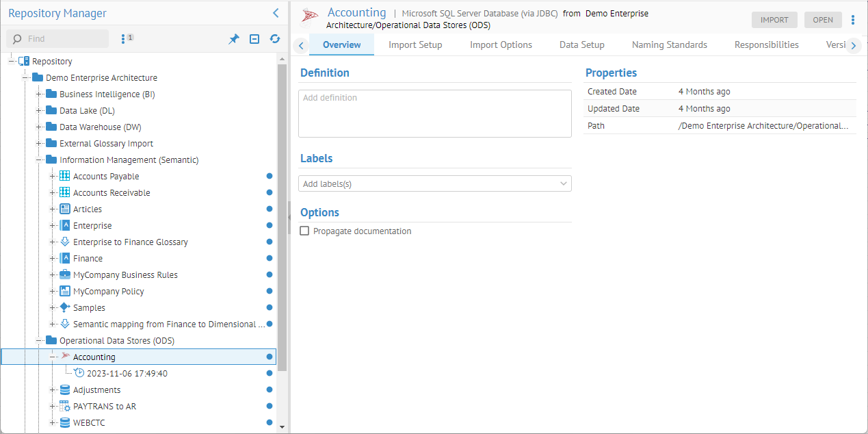Screen dimensions: 868x434
Task: Refresh the repository tree
Action: 275,39
